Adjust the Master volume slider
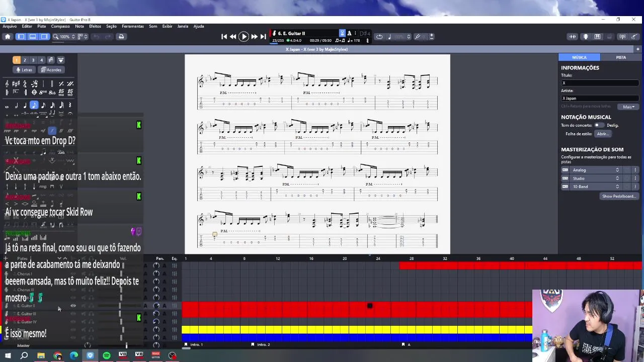Screen dimensions: 644x362 126,345
